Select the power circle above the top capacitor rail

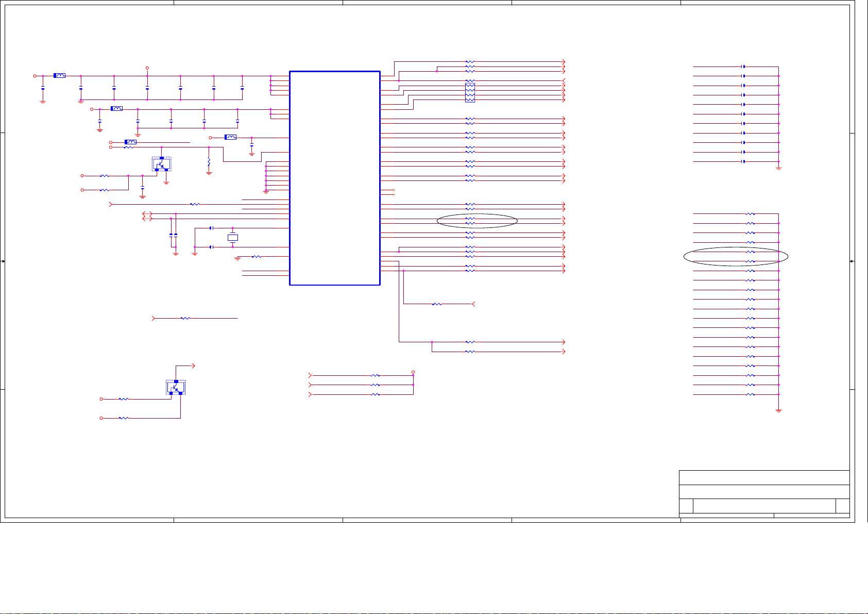147,68
